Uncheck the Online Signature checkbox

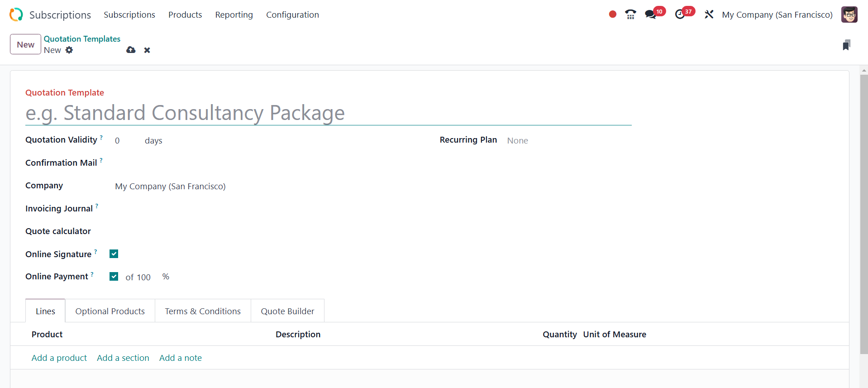pos(114,254)
